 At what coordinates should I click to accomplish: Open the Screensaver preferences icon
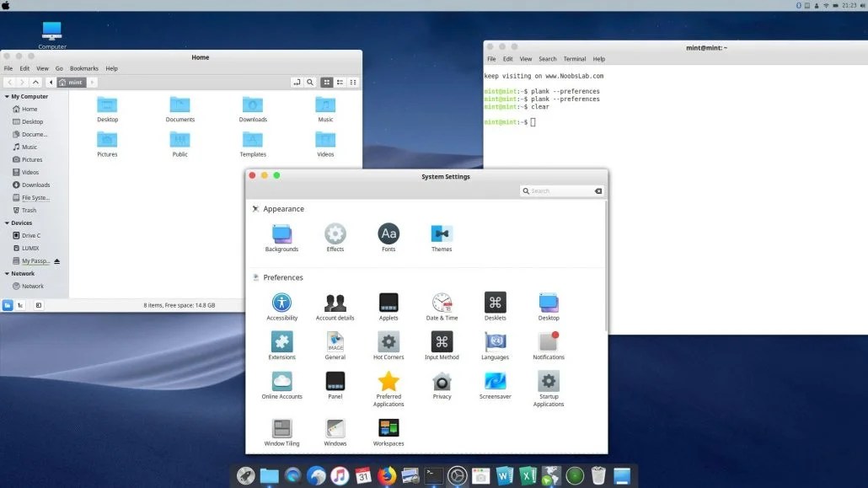tap(495, 381)
